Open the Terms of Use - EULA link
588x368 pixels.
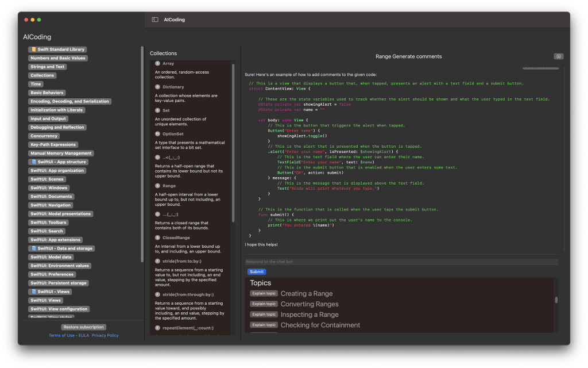(69, 335)
